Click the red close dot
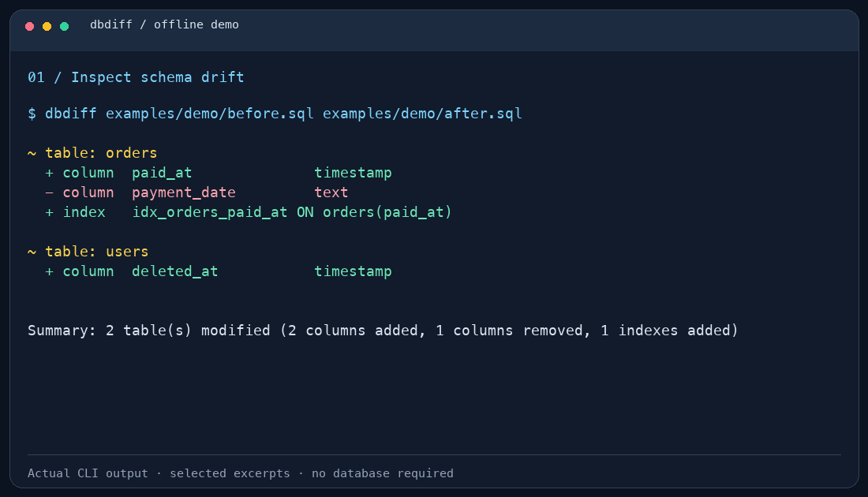 (30, 26)
